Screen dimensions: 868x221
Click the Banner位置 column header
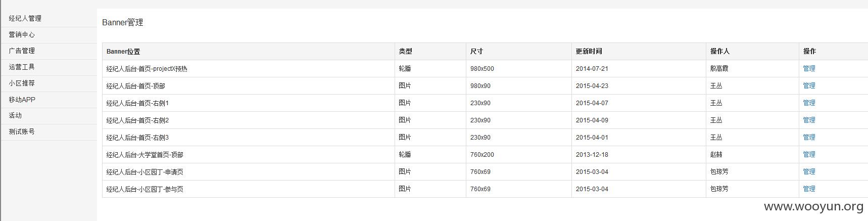123,51
